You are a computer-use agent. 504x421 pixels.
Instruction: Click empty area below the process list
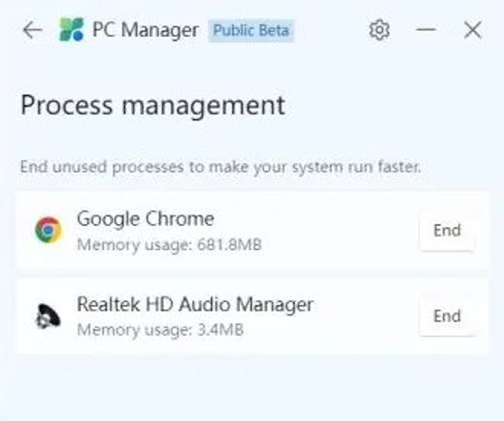[x=252, y=388]
